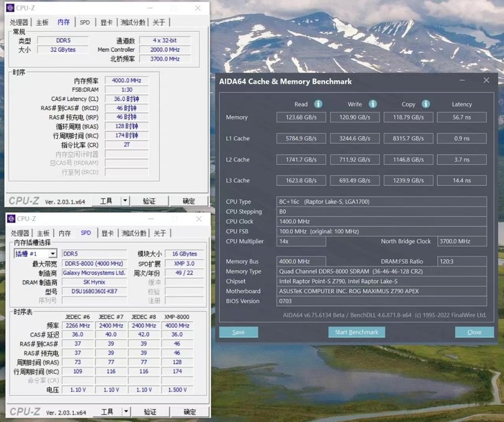Screen dimensions: 504x422
Task: Minimize the AIDA64 benchmark window
Action: click(462, 80)
